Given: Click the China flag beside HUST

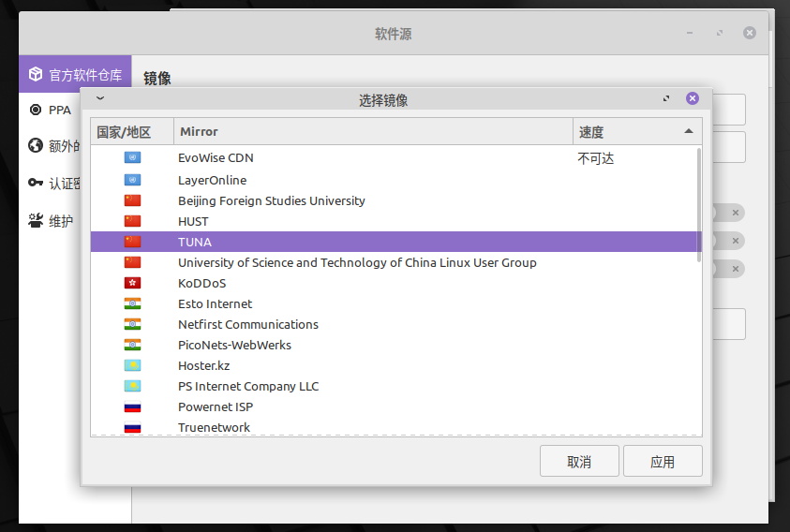Looking at the screenshot, I should point(132,221).
